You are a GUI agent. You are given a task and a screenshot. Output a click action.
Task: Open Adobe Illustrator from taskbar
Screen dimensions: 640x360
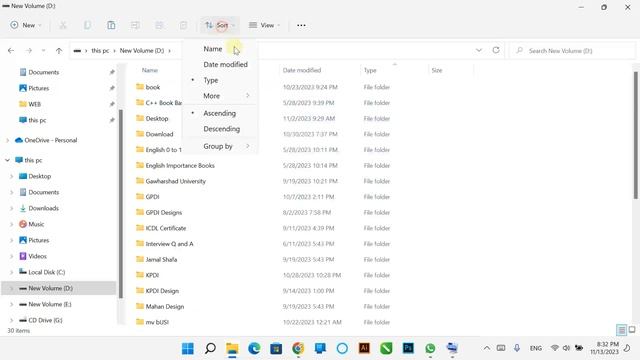click(364, 348)
